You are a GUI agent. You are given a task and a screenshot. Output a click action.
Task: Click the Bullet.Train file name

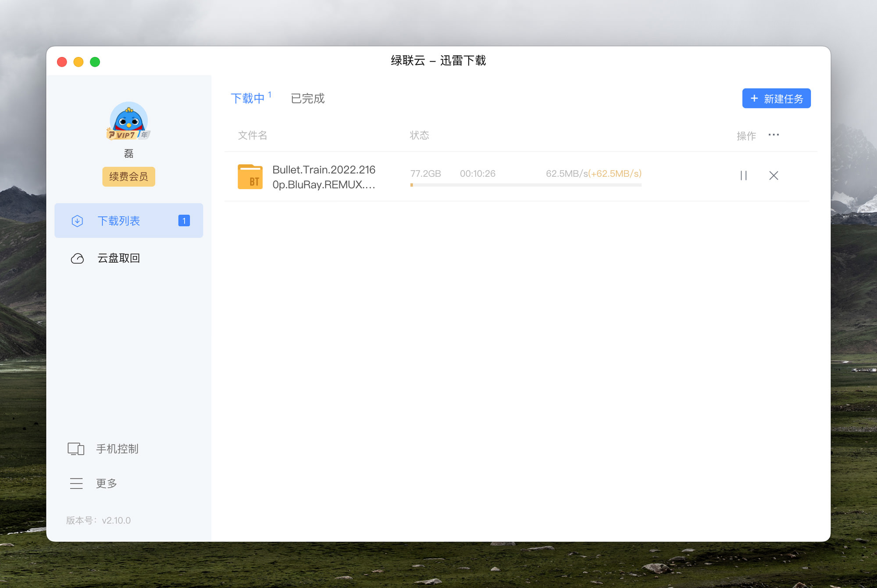click(324, 177)
